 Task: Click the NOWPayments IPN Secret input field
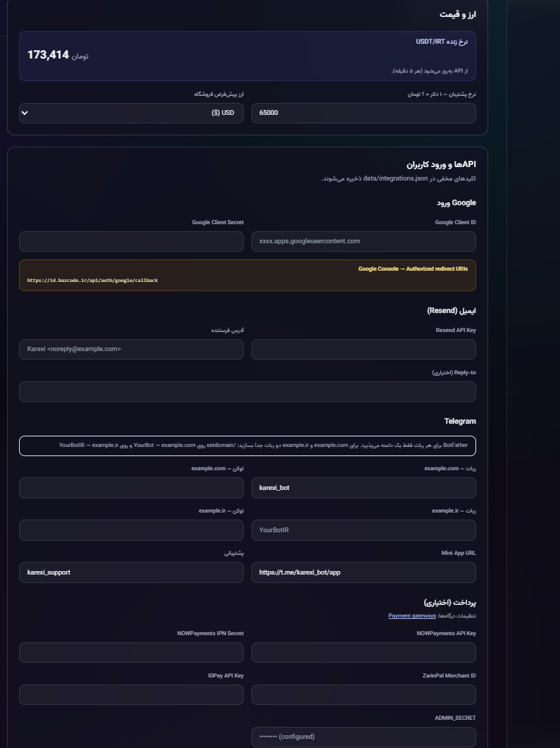click(x=131, y=653)
